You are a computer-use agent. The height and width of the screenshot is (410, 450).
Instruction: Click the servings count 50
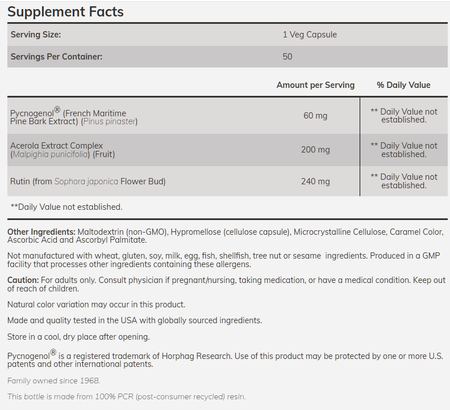point(287,57)
